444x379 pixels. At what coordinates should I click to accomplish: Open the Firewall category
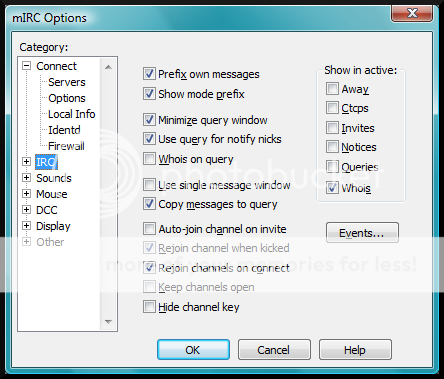coord(66,146)
